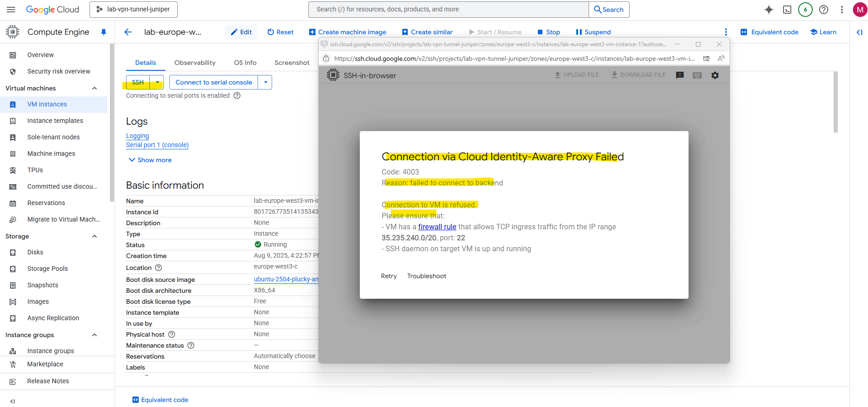Open Disks in sidebar
Viewport: 868px width, 407px height.
pyautogui.click(x=54, y=252)
